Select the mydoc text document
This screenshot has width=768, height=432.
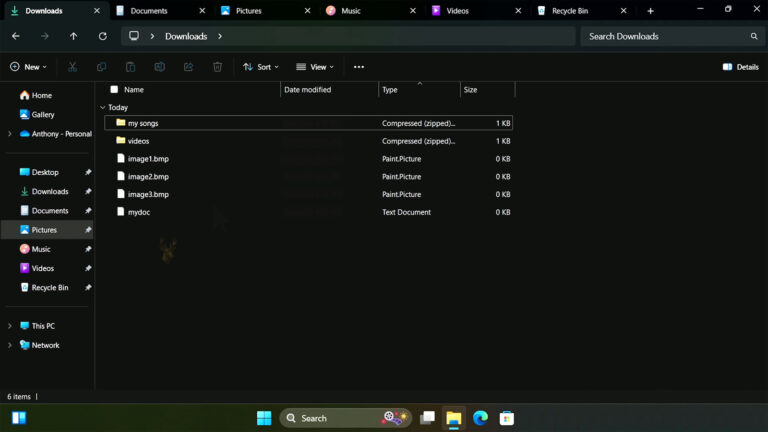click(309, 212)
